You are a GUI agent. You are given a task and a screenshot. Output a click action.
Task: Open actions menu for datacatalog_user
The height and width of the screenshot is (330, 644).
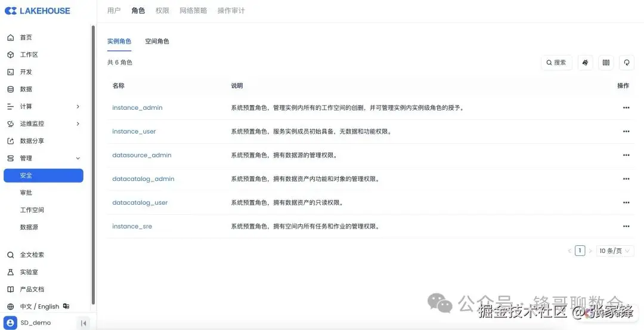pos(626,203)
